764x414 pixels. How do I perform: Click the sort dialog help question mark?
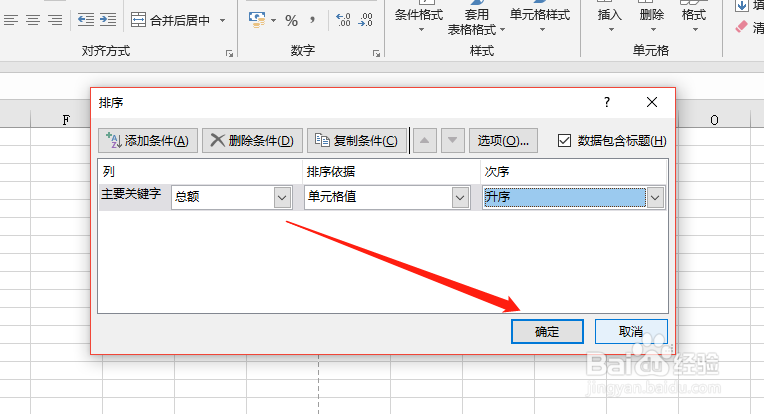click(x=607, y=102)
